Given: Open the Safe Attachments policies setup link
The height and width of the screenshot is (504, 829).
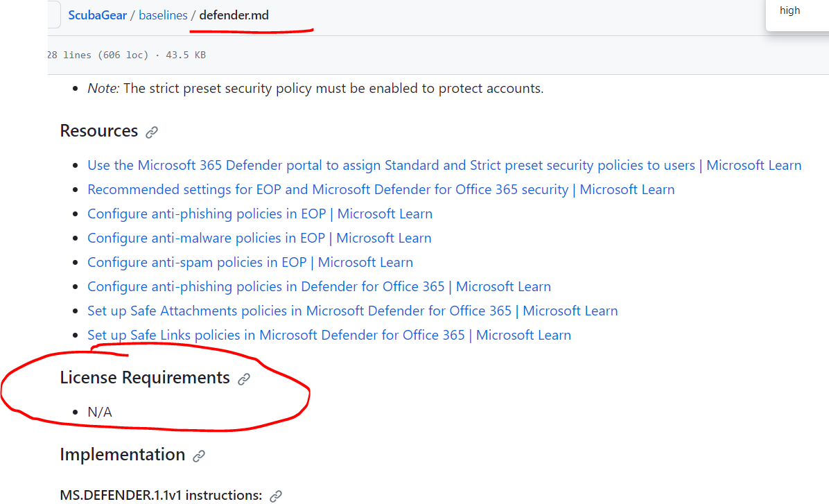Looking at the screenshot, I should click(353, 311).
